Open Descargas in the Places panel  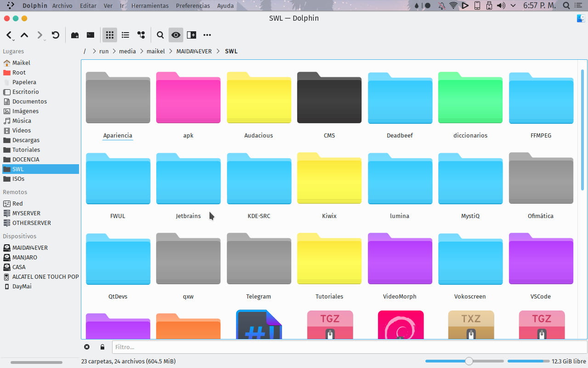[40, 140]
